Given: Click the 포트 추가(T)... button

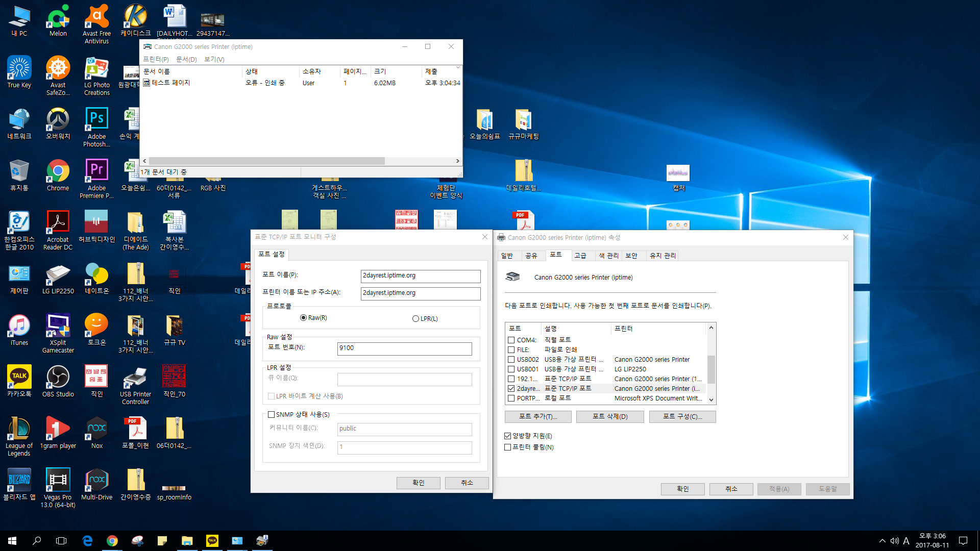Looking at the screenshot, I should (538, 417).
